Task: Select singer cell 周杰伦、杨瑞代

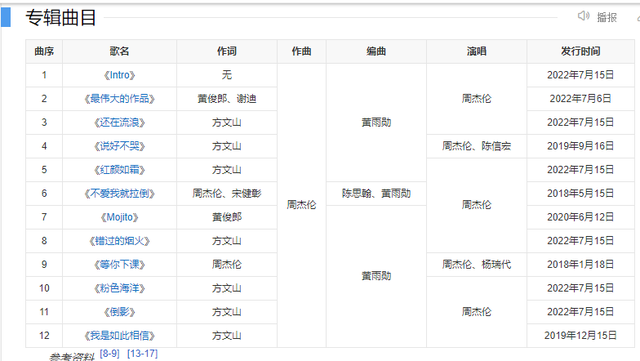Action: pyautogui.click(x=476, y=265)
